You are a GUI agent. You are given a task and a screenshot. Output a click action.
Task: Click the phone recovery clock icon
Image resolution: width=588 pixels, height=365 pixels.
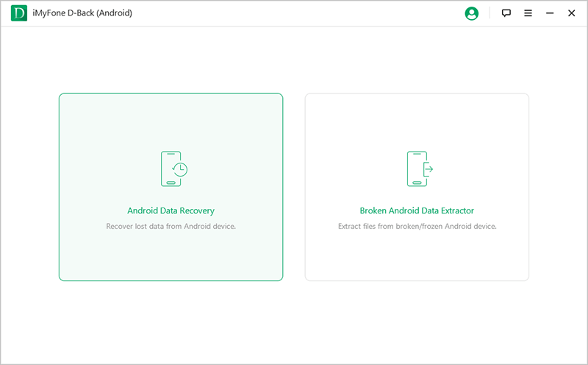tap(174, 169)
